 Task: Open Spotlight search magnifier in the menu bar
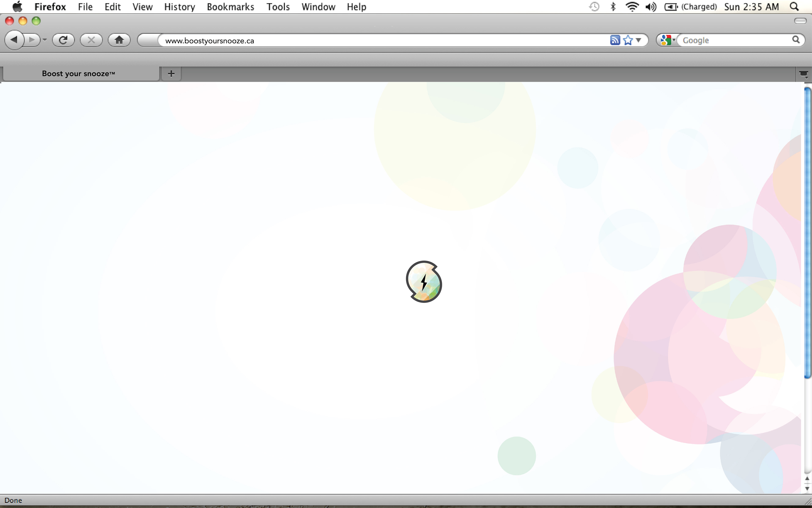794,7
